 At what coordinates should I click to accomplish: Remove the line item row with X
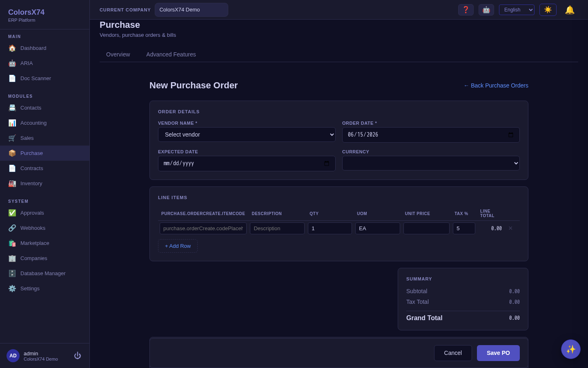click(510, 228)
